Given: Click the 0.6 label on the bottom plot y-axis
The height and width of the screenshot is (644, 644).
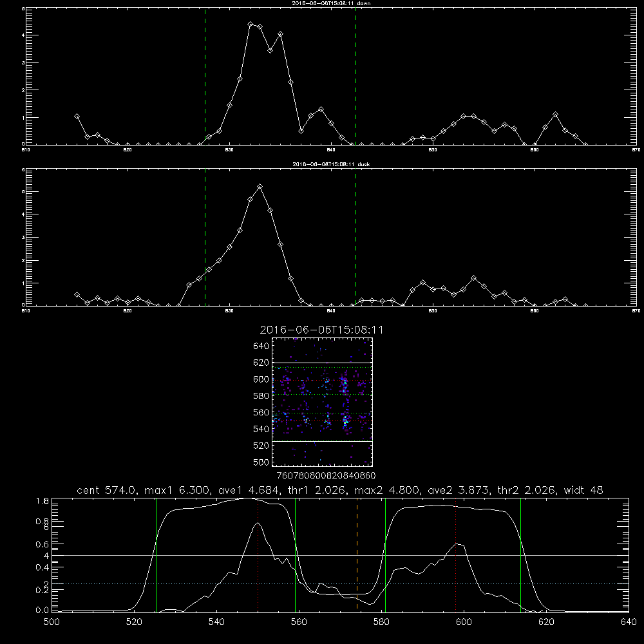Looking at the screenshot, I should point(43,544).
